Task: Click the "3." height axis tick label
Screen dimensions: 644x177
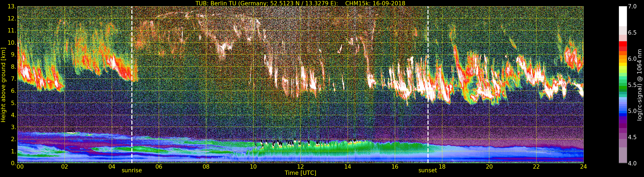Action: point(13,127)
